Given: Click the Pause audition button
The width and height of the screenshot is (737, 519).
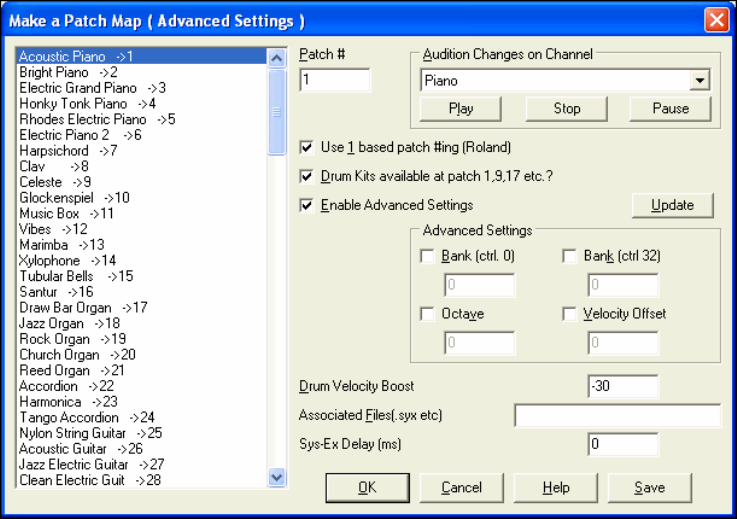Looking at the screenshot, I should (671, 109).
